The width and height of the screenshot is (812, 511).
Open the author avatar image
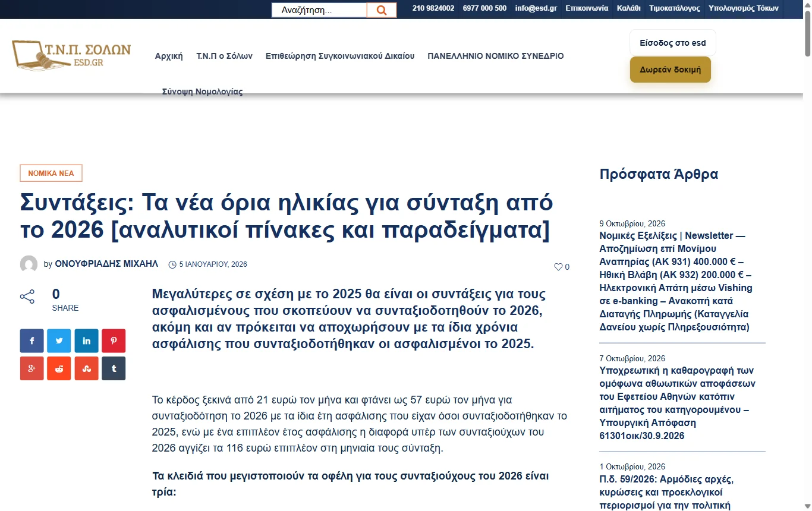point(29,264)
